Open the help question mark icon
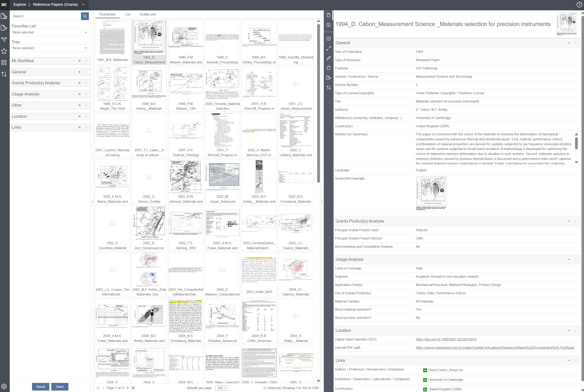Screen dimensions: 584x392 point(579,5)
